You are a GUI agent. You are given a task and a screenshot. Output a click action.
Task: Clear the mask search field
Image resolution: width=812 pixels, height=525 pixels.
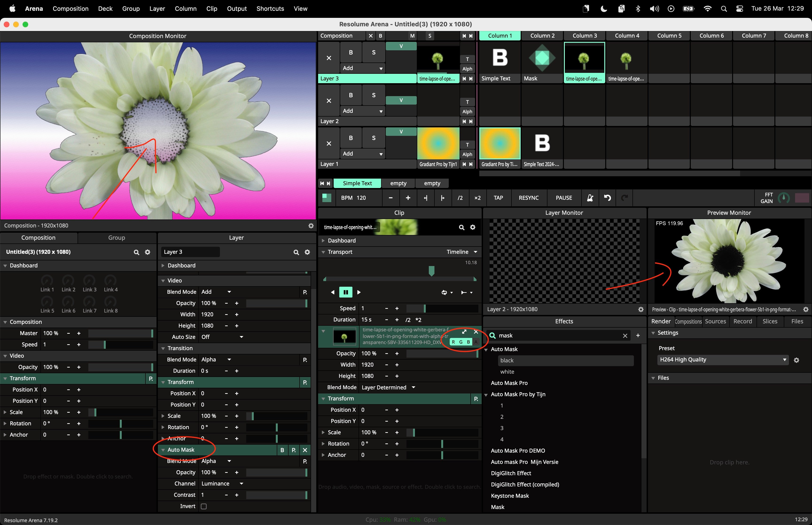pos(625,336)
